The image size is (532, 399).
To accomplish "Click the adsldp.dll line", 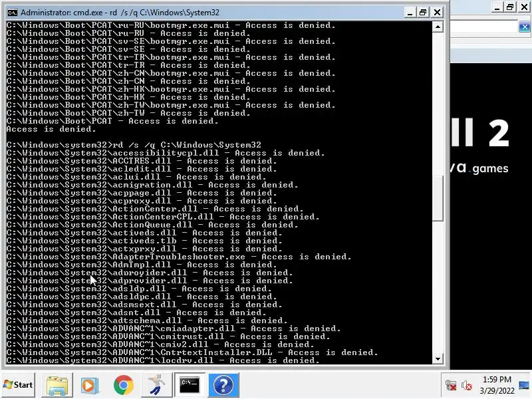I will coord(139,289).
